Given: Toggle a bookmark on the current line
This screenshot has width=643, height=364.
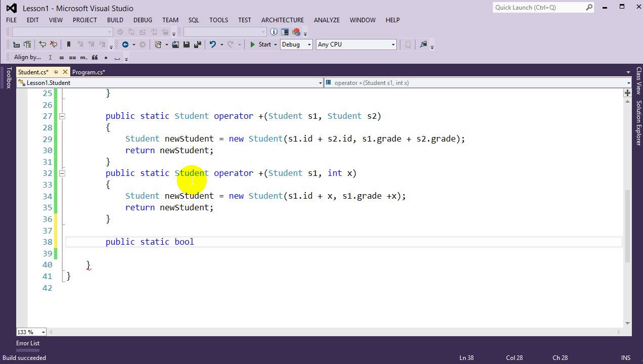Looking at the screenshot, I should (x=69, y=44).
